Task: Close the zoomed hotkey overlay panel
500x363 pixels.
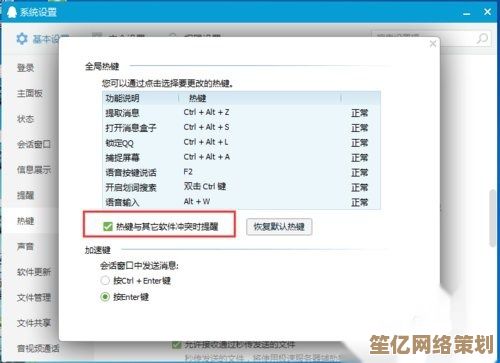Action: tap(433, 44)
